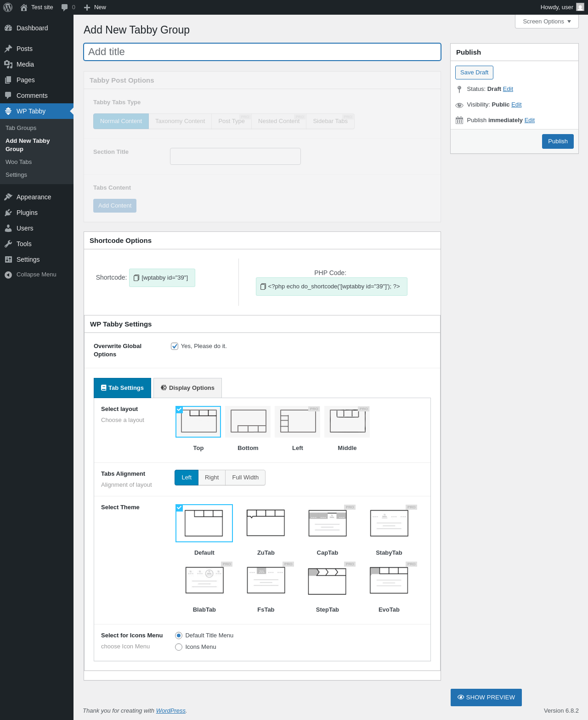Open the WordPress logo menu
This screenshot has height=720, width=588.
coord(8,7)
